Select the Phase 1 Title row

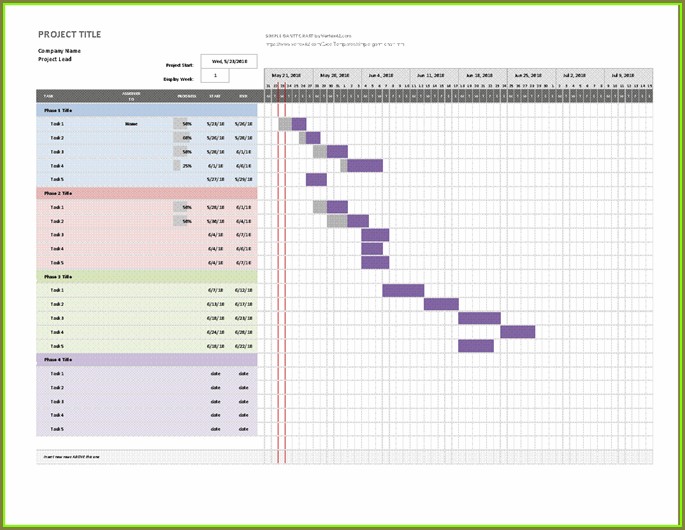click(x=147, y=110)
